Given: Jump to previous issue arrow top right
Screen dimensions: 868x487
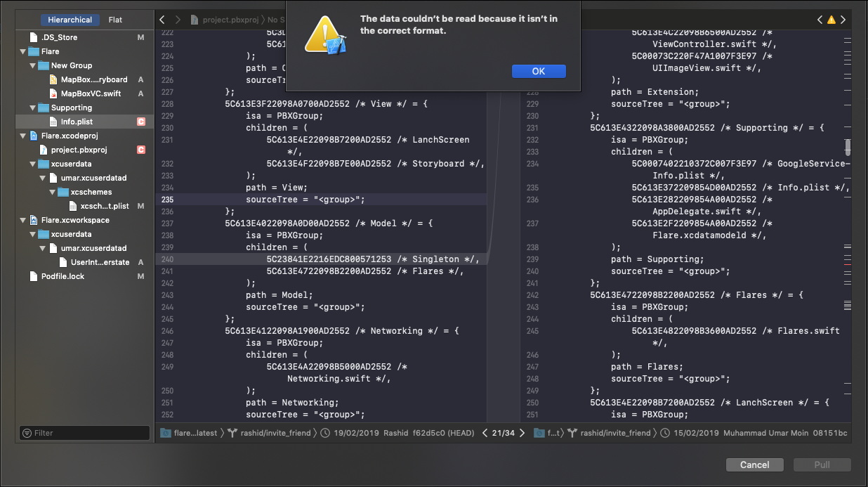Looking at the screenshot, I should 820,20.
